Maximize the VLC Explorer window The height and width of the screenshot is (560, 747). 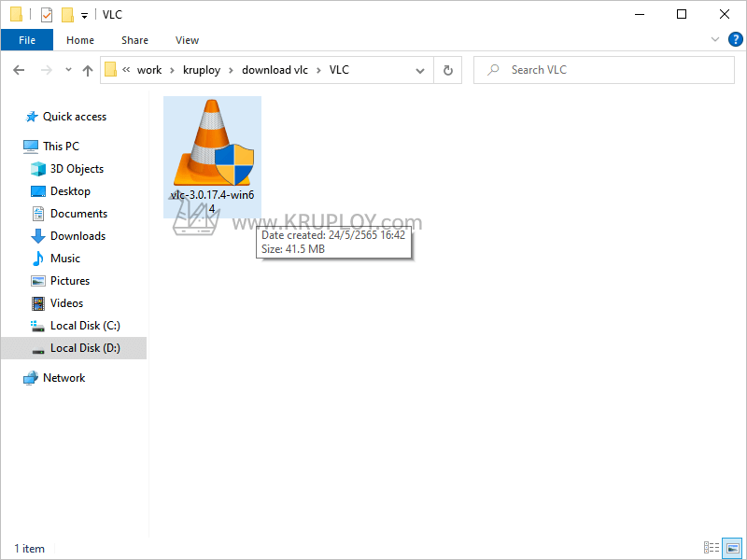tap(682, 14)
